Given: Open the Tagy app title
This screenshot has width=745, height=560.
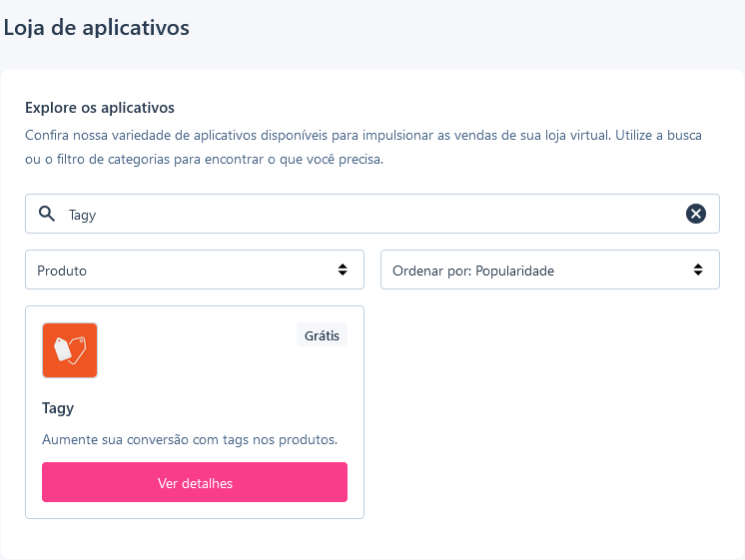Looking at the screenshot, I should click(58, 408).
